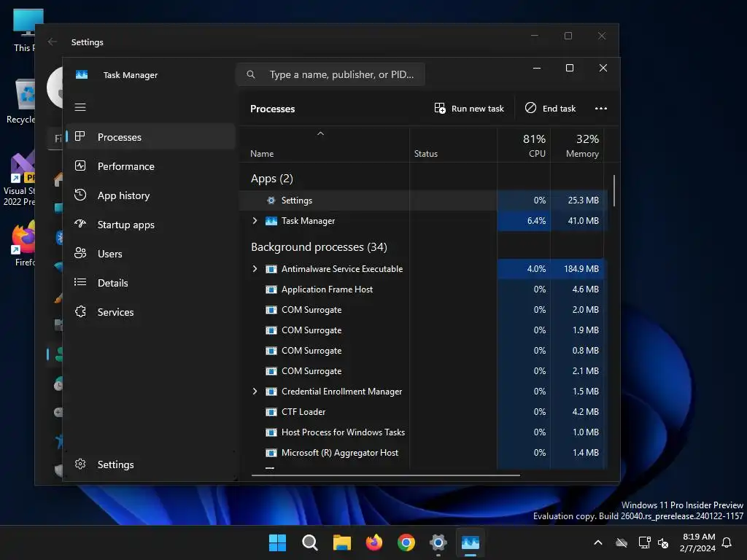Viewport: 747px width, 560px height.
Task: Click the Application Frame Host process icon
Action: coord(271,289)
